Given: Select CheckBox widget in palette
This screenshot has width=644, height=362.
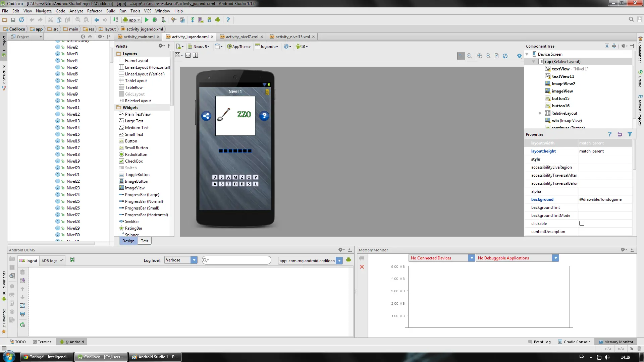Looking at the screenshot, I should click(134, 161).
